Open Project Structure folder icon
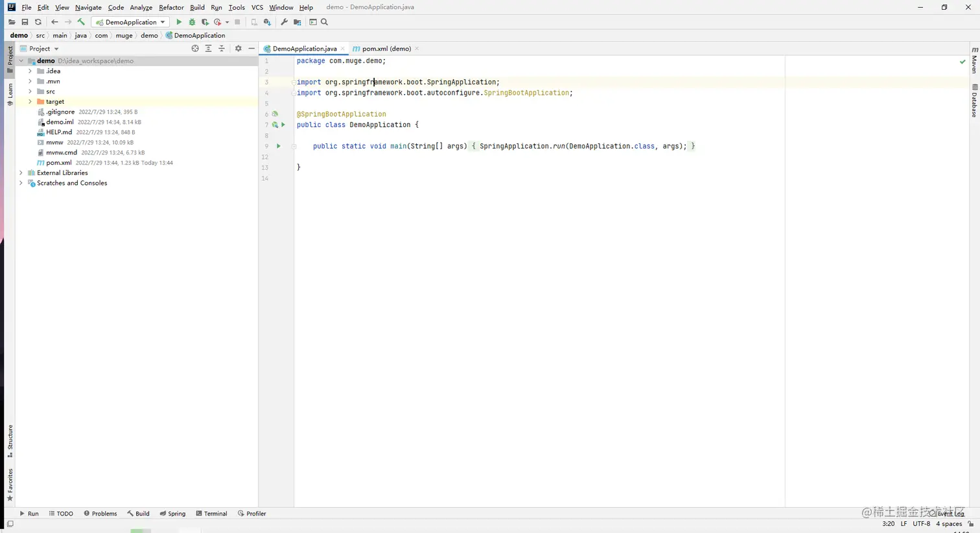The image size is (980, 533). coord(297,22)
